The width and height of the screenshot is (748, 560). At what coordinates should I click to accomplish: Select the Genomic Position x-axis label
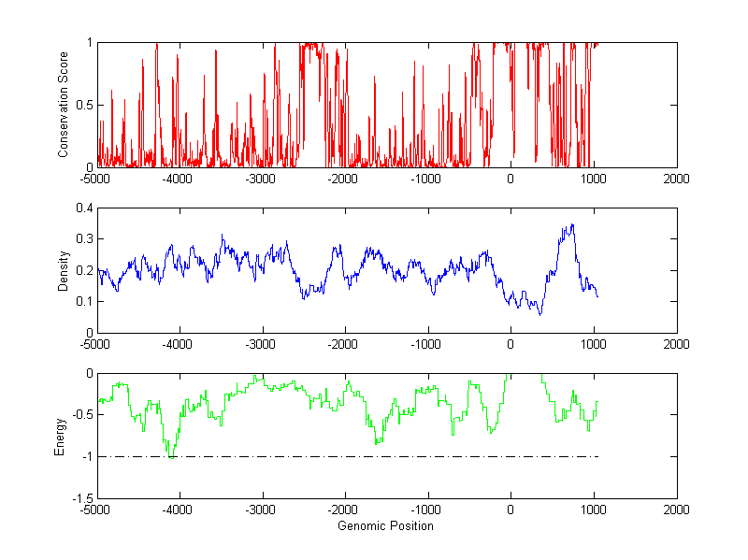(385, 526)
